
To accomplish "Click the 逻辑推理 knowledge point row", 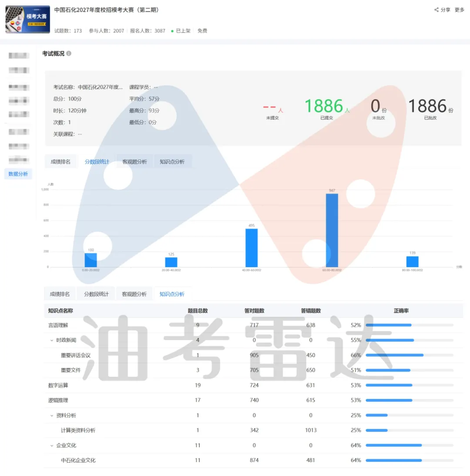I will (x=254, y=400).
